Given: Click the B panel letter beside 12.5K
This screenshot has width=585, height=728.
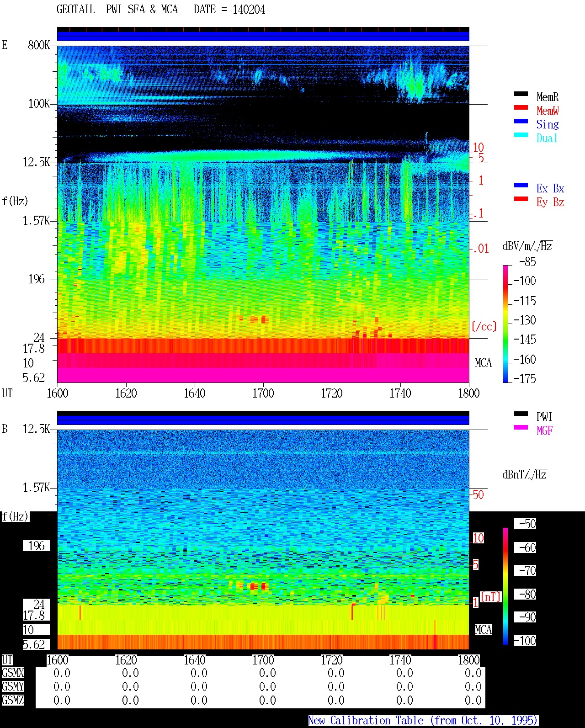Looking at the screenshot, I should tap(5, 429).
